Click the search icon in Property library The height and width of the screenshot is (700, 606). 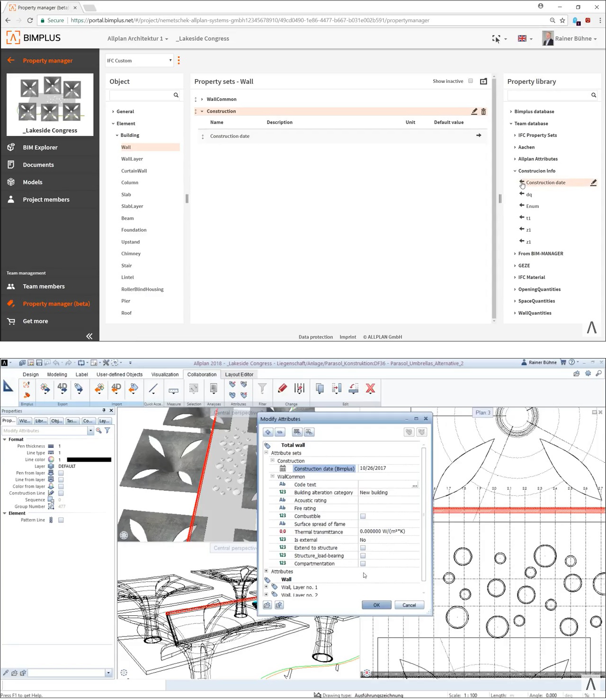pyautogui.click(x=594, y=95)
